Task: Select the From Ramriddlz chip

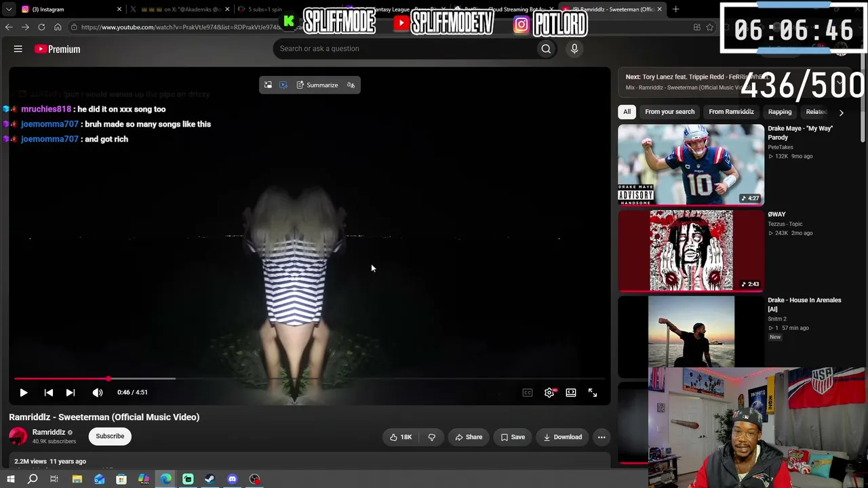Action: [731, 112]
